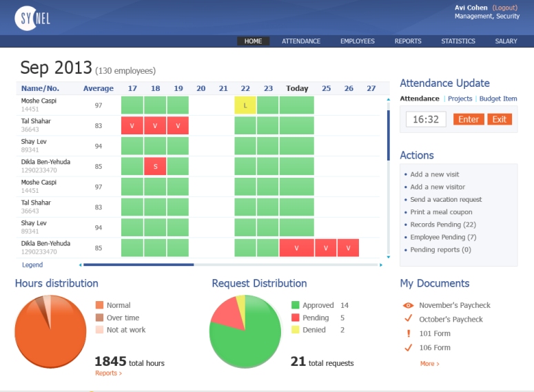Open the Reports menu in the navigation bar
The height and width of the screenshot is (392, 534).
tap(408, 41)
